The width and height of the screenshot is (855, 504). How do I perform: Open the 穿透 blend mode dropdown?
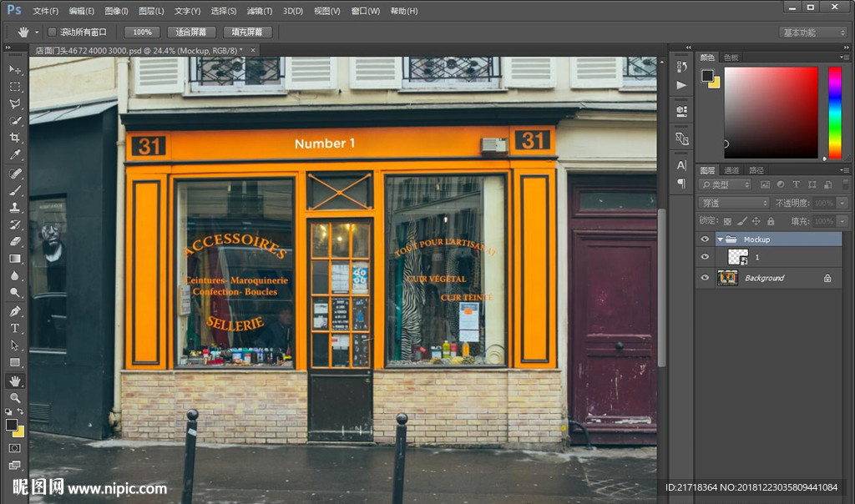733,203
